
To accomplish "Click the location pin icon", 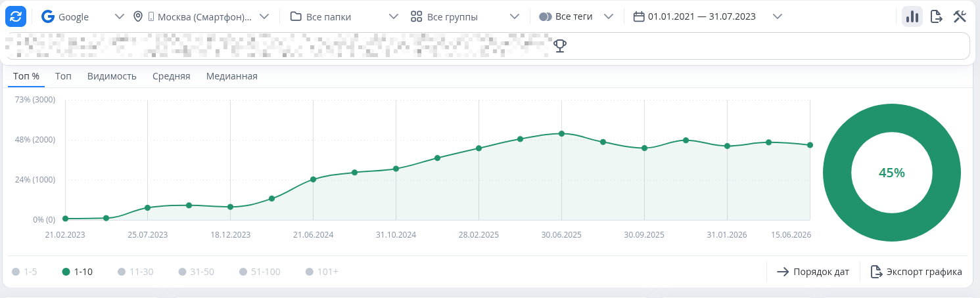I will (x=137, y=16).
